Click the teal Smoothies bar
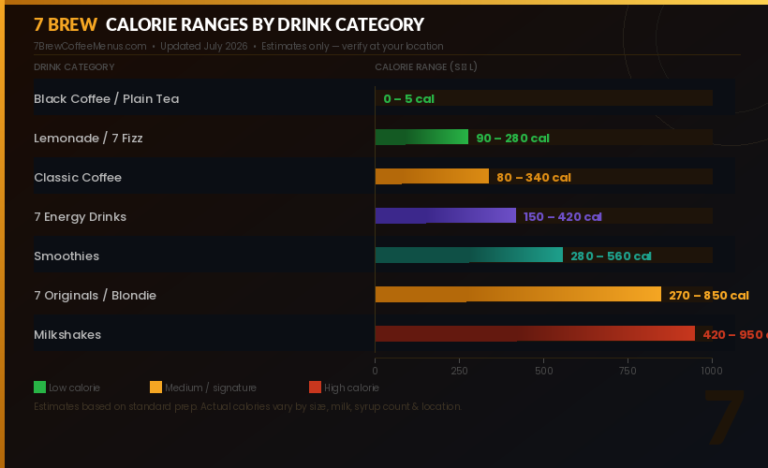This screenshot has height=468, width=768. pos(469,255)
